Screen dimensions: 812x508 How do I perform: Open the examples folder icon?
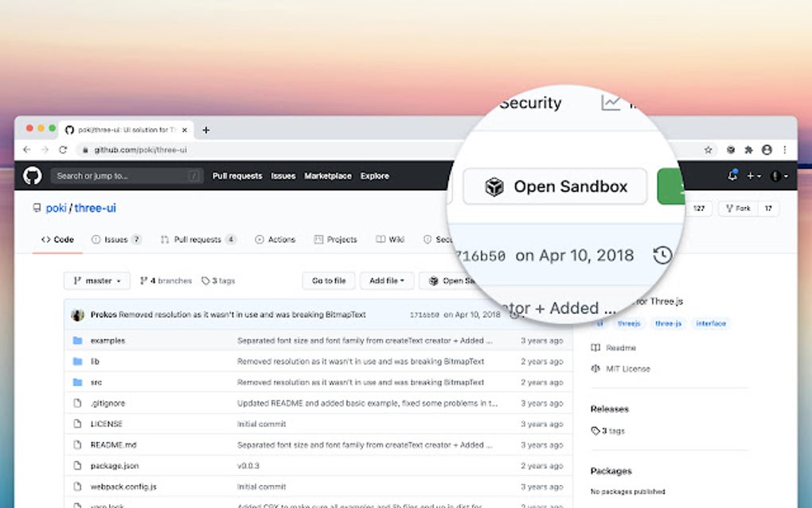(x=78, y=340)
